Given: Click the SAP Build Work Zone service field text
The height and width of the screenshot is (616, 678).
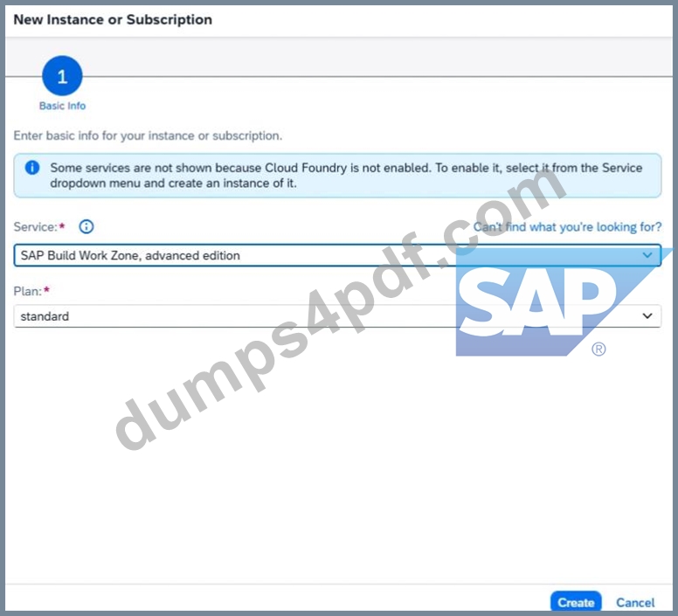Looking at the screenshot, I should point(130,255).
